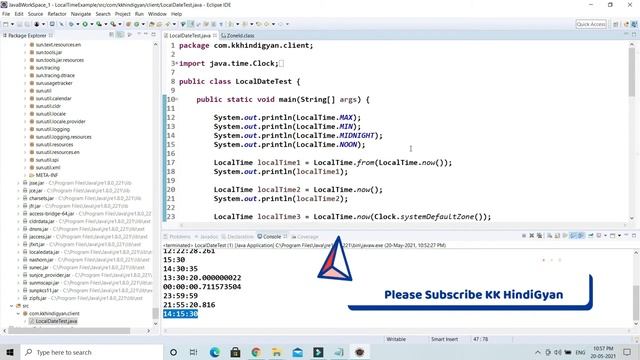Click the Clear Console icon
Viewport: 640px width, 360px height.
(x=549, y=236)
